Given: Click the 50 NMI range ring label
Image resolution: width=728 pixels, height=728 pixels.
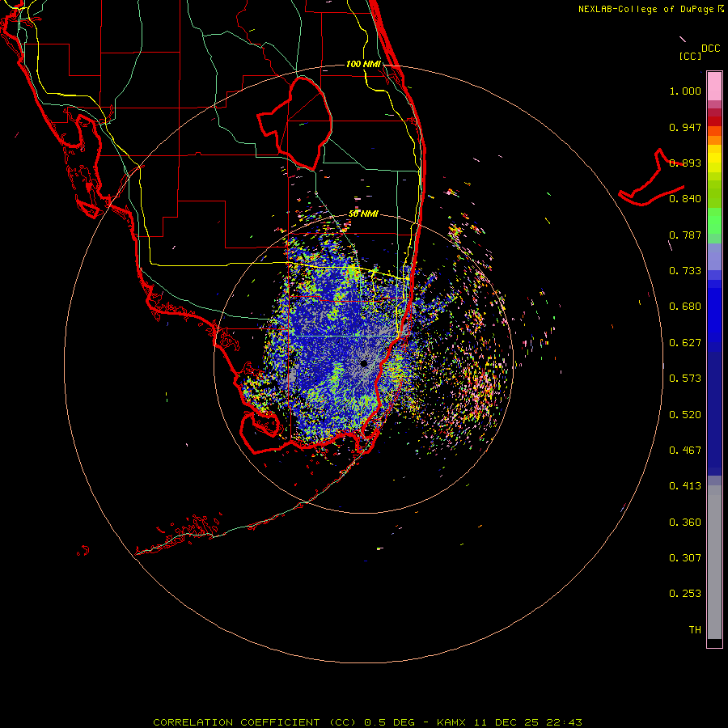Looking at the screenshot, I should point(363,214).
